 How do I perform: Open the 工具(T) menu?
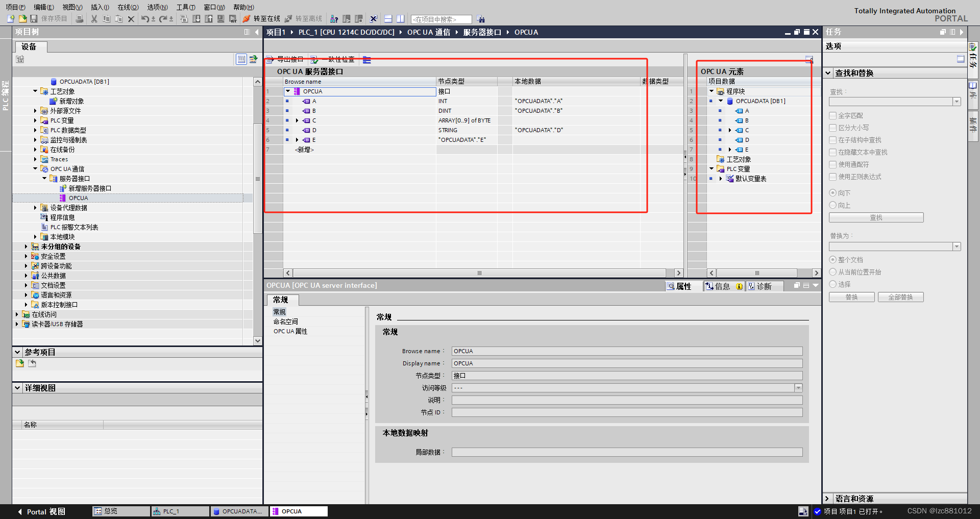coord(186,7)
